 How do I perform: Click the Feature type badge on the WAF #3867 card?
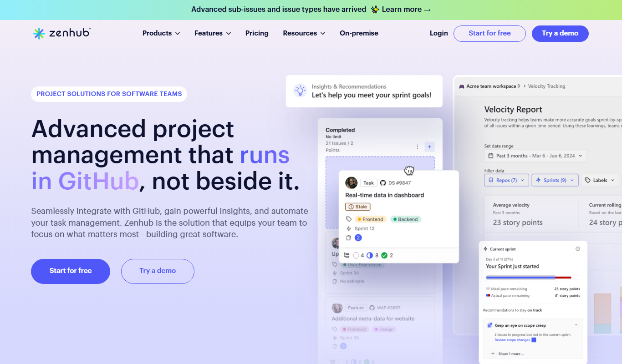click(356, 308)
